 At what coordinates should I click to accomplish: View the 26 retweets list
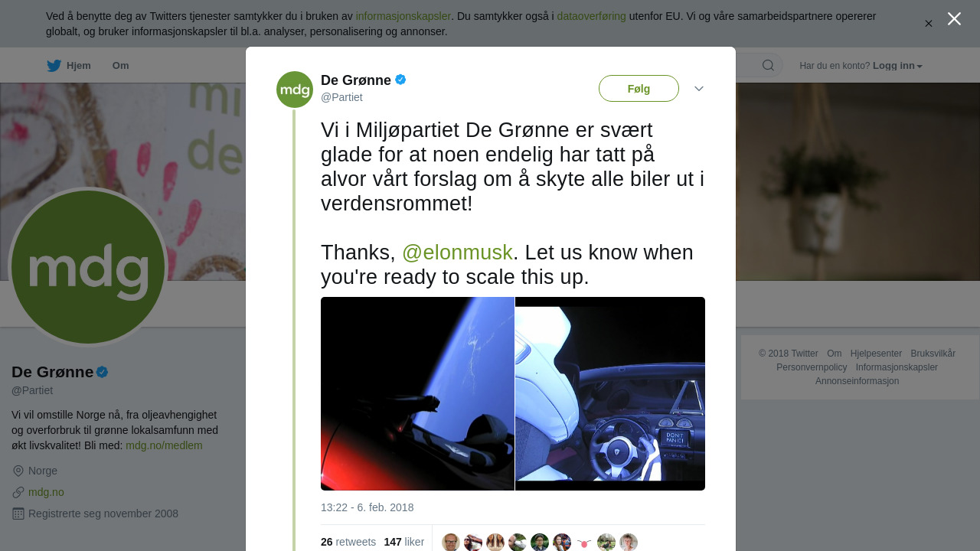[348, 542]
